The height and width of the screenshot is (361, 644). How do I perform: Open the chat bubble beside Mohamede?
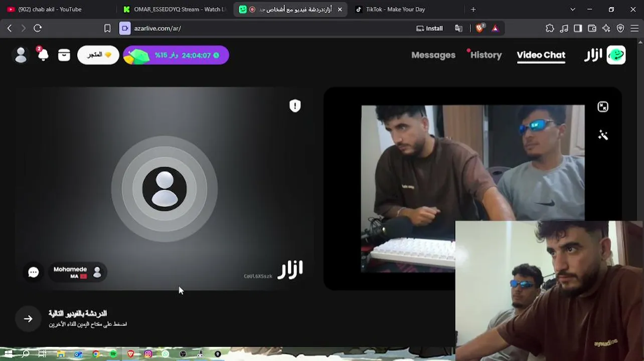click(x=34, y=272)
